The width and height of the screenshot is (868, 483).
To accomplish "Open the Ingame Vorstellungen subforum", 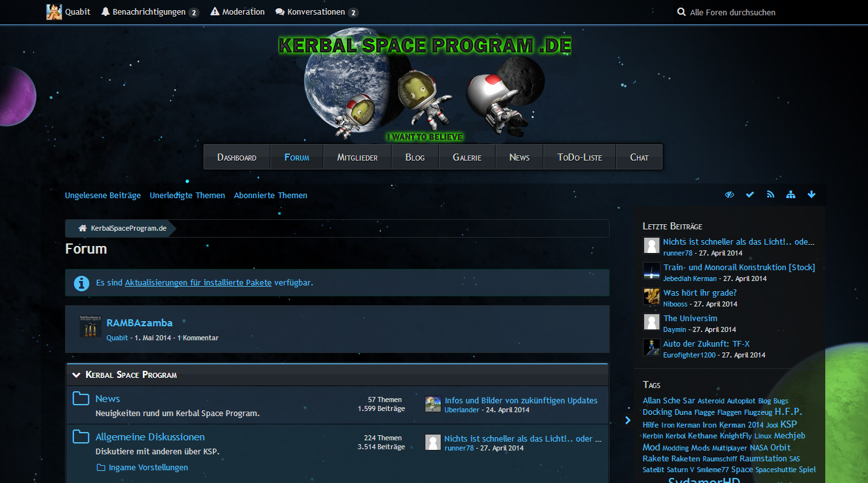I will click(148, 468).
